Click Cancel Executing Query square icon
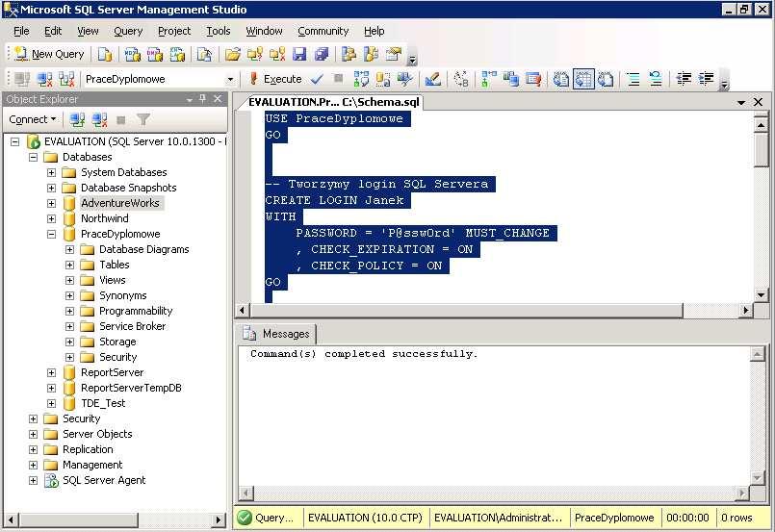 (x=338, y=79)
